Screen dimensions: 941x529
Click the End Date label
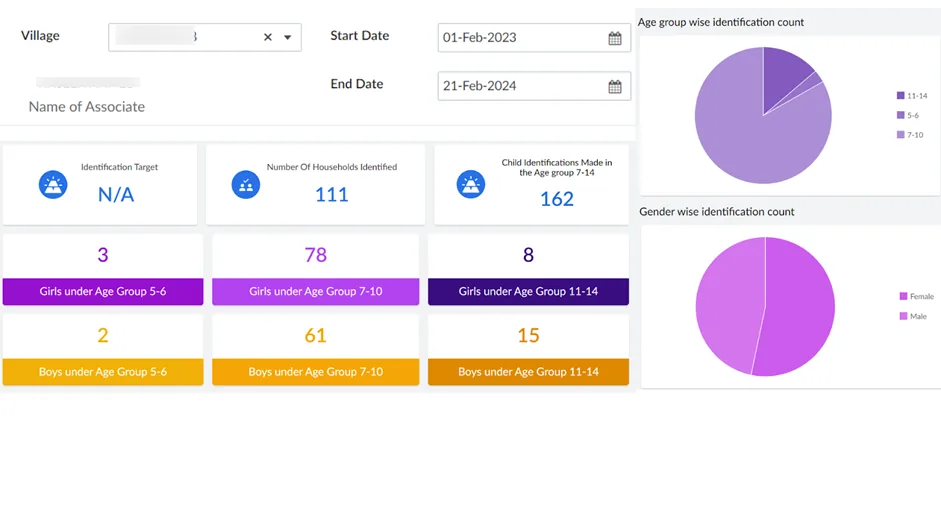coord(356,84)
